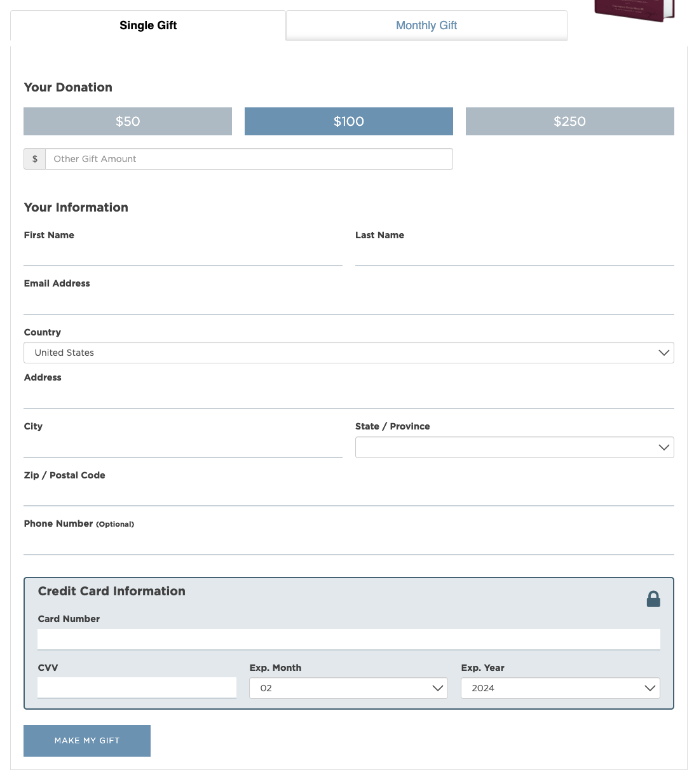
Task: Switch to the Monthly Gift tab
Action: point(426,25)
